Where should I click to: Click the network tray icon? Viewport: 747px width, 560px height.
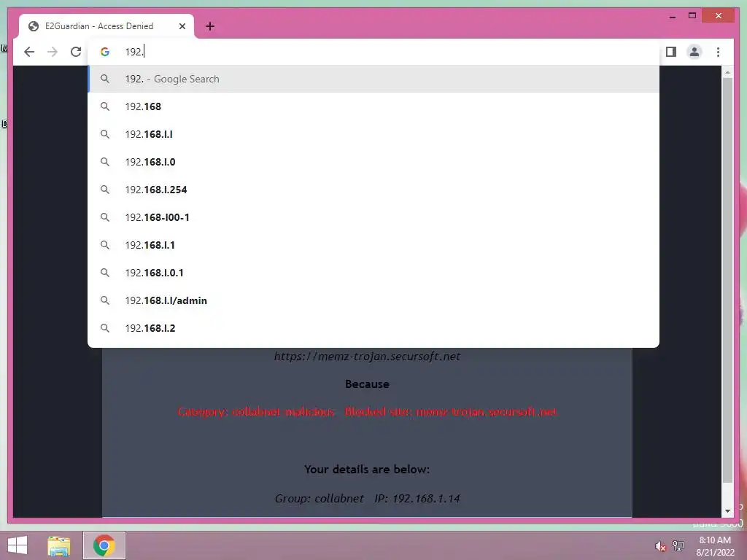pyautogui.click(x=678, y=546)
